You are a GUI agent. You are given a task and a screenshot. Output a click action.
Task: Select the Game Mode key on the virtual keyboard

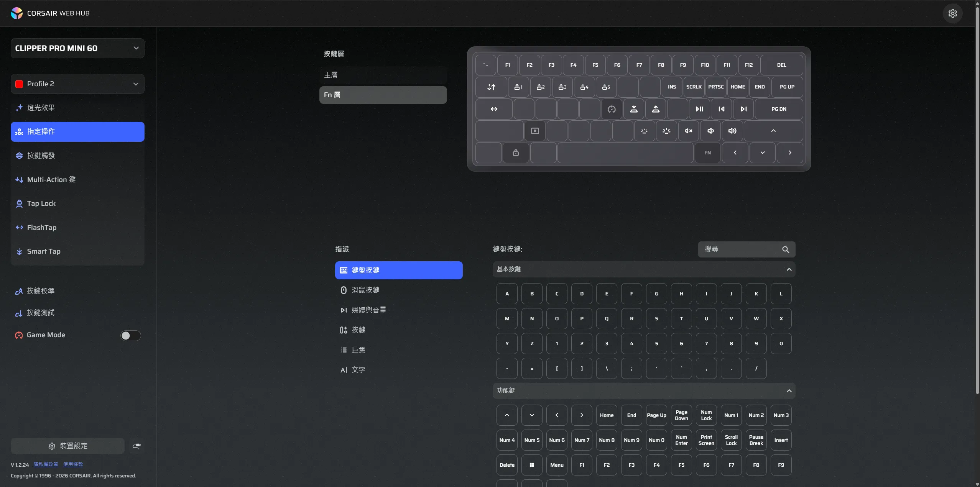612,109
